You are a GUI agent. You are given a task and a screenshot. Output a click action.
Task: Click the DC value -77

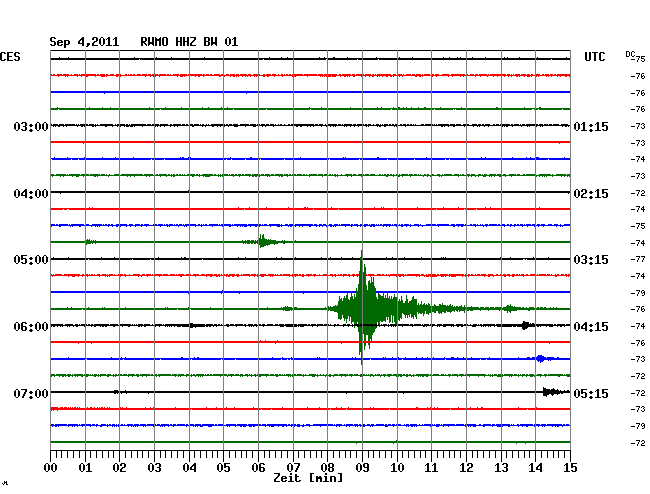tap(638, 259)
